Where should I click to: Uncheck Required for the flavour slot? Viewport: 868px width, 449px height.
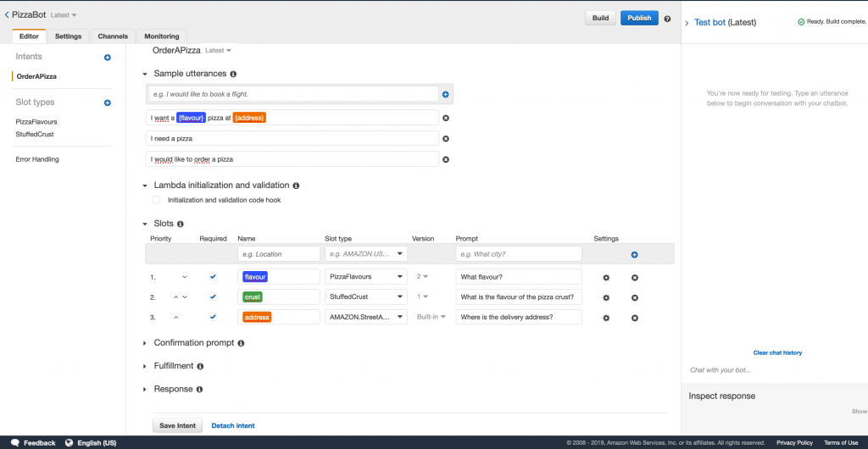coord(213,276)
